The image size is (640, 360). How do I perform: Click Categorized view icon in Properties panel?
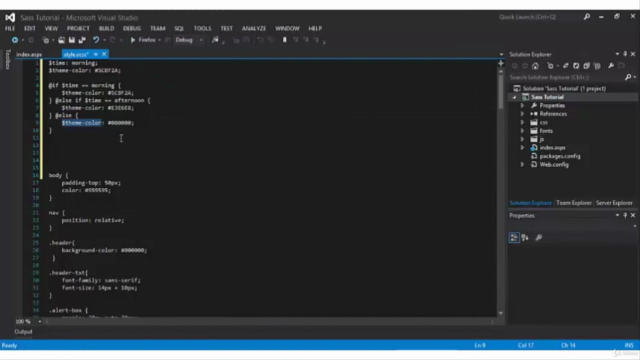[514, 238]
